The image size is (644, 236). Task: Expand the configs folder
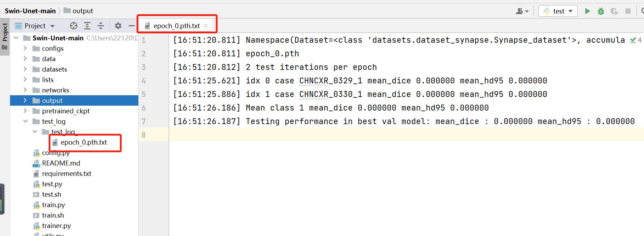(x=25, y=48)
